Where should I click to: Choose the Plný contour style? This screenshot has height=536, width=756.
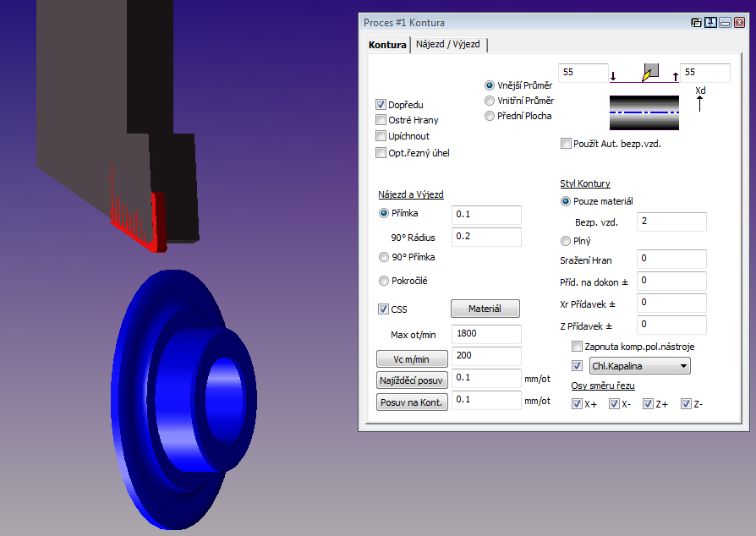tap(566, 241)
